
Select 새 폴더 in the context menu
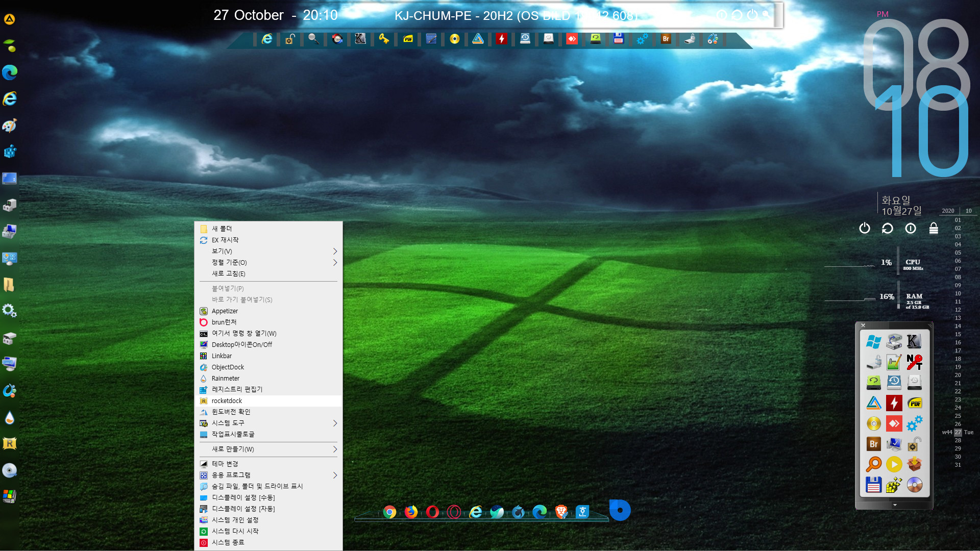click(x=268, y=229)
